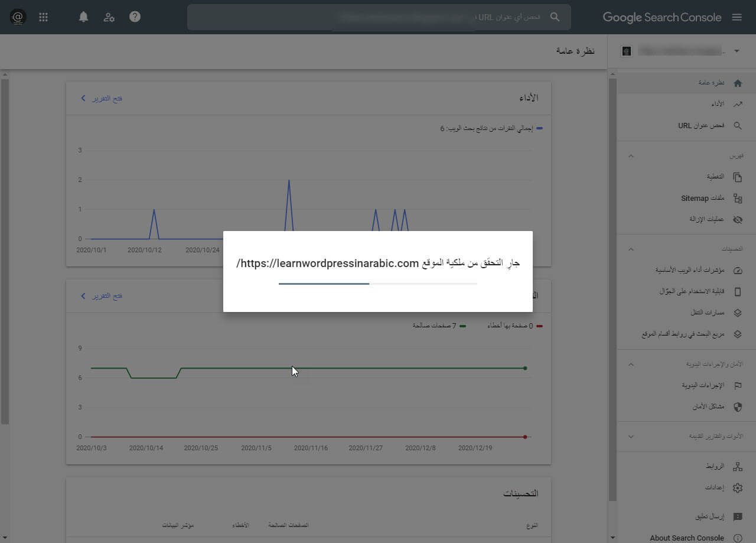756x543 pixels.
Task: Focus the URL inspection search field
Action: pos(379,17)
